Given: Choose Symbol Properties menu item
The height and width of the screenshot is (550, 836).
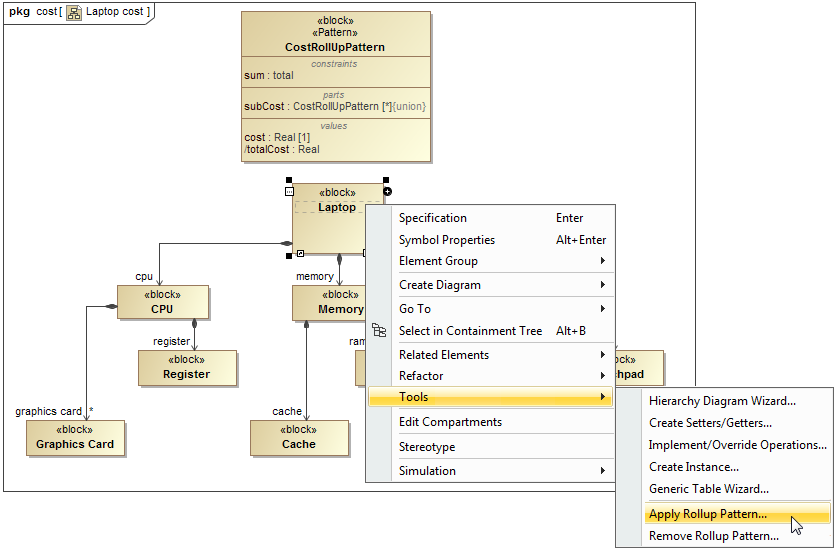Looking at the screenshot, I should [447, 240].
